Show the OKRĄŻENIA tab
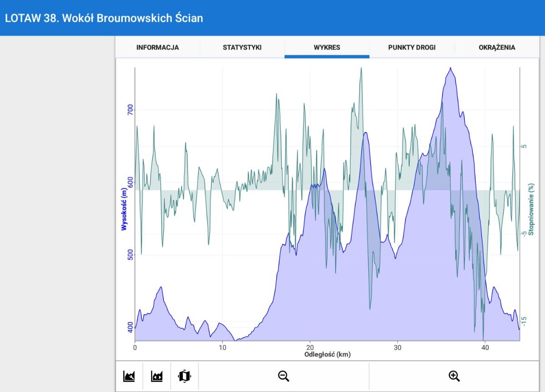This screenshot has height=392, width=545. [497, 47]
